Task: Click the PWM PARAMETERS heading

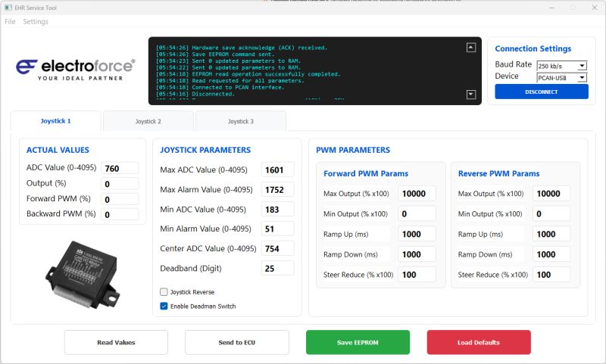Action: (353, 150)
